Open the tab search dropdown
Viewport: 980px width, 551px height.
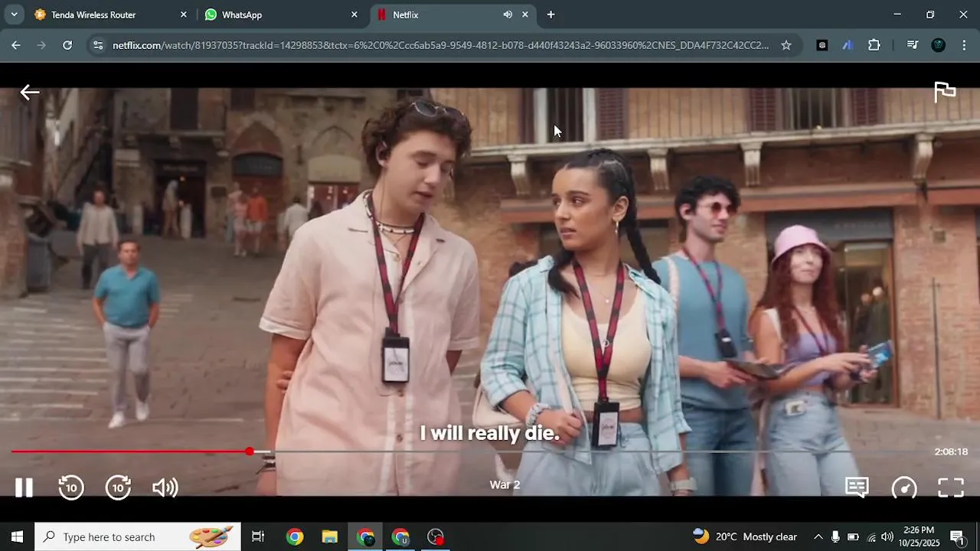pyautogui.click(x=14, y=15)
